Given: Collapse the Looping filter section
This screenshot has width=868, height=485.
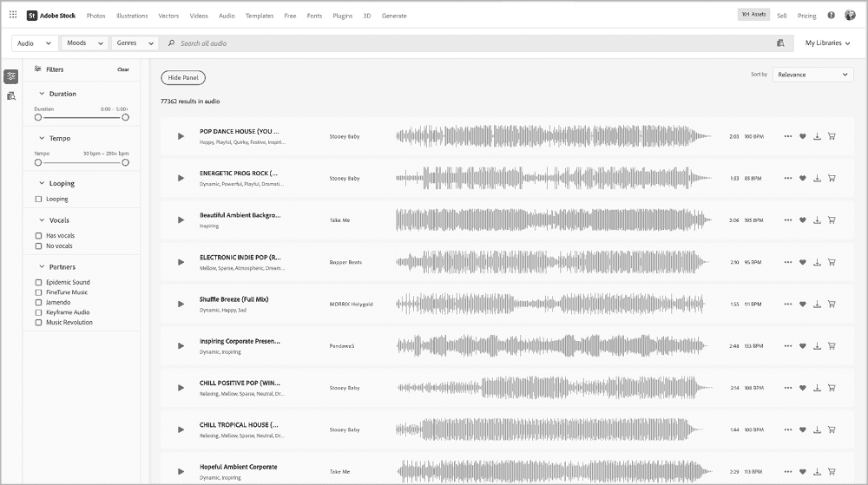Looking at the screenshot, I should point(42,183).
